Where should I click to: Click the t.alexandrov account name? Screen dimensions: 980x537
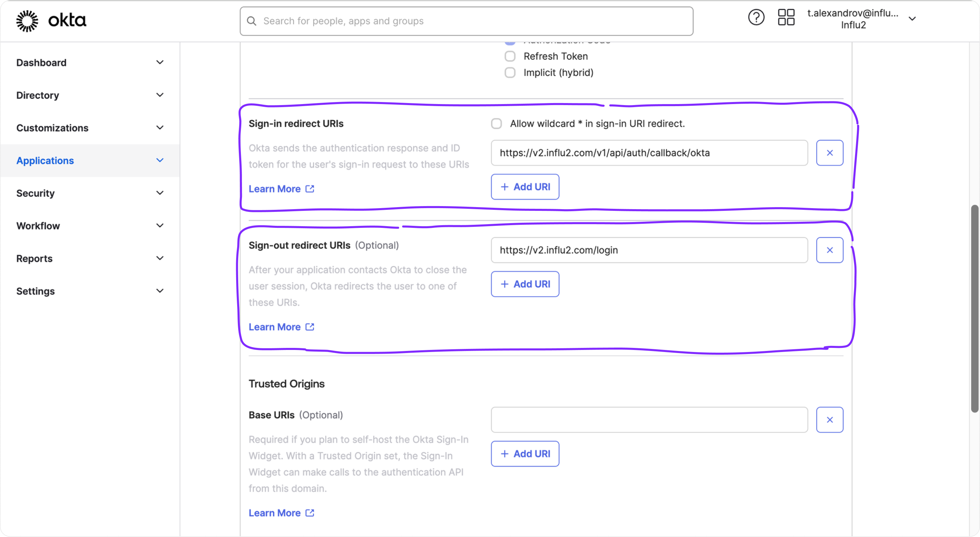[x=853, y=13]
